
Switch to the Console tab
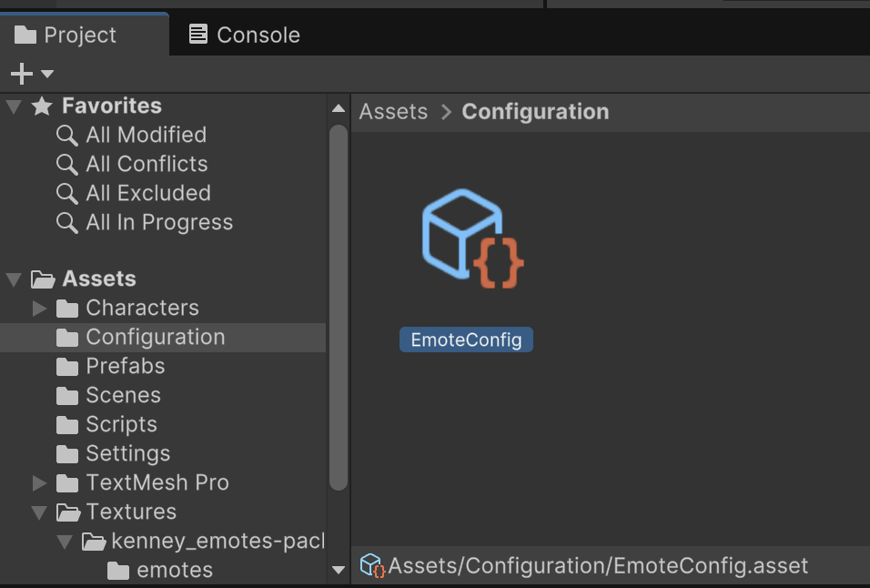click(x=244, y=35)
